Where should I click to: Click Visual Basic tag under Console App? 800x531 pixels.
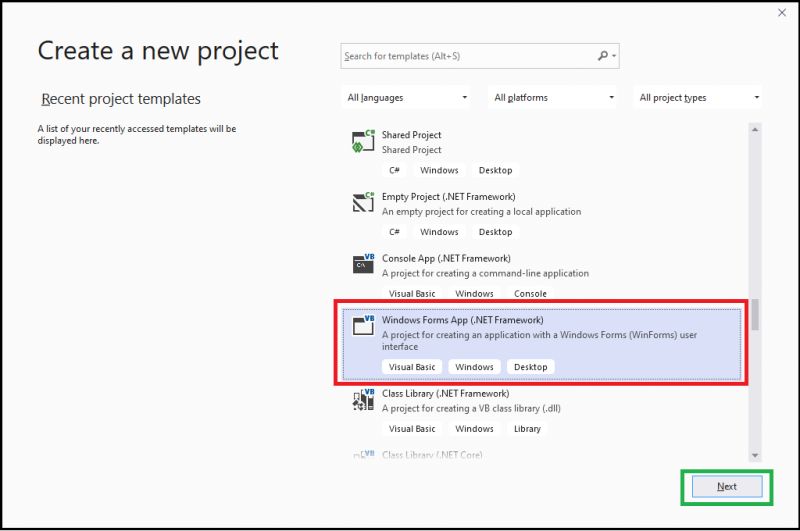(x=412, y=294)
